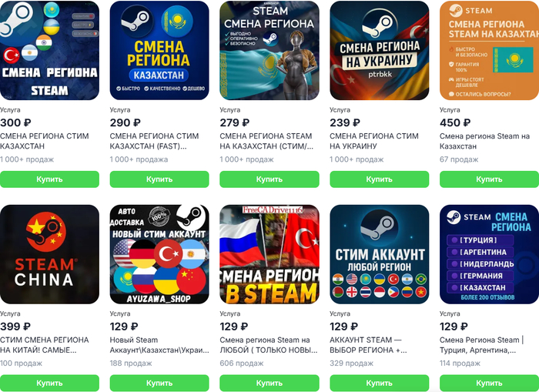539x392 pixels.
Task: Open the Steam China listing image
Action: click(x=49, y=254)
